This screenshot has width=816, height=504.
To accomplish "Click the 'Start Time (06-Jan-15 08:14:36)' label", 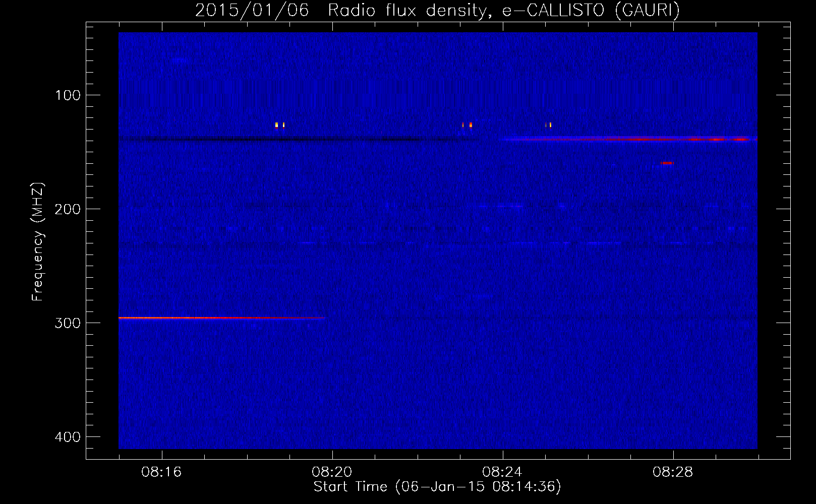I will [437, 487].
